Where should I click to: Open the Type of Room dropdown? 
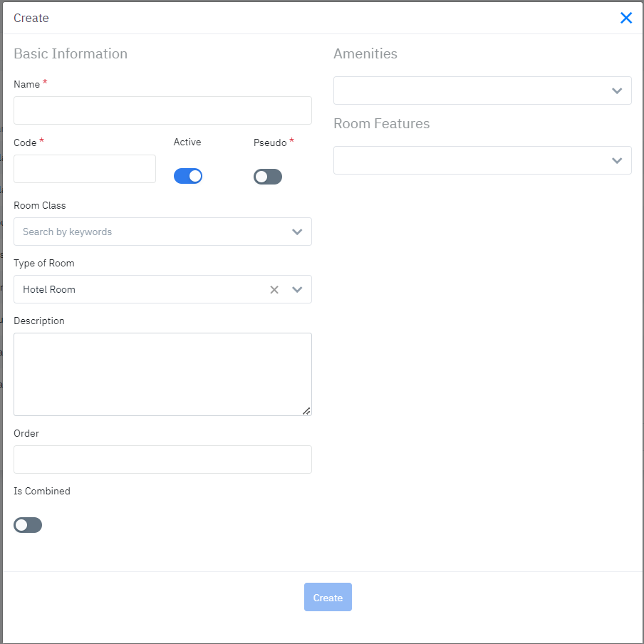coord(142,289)
